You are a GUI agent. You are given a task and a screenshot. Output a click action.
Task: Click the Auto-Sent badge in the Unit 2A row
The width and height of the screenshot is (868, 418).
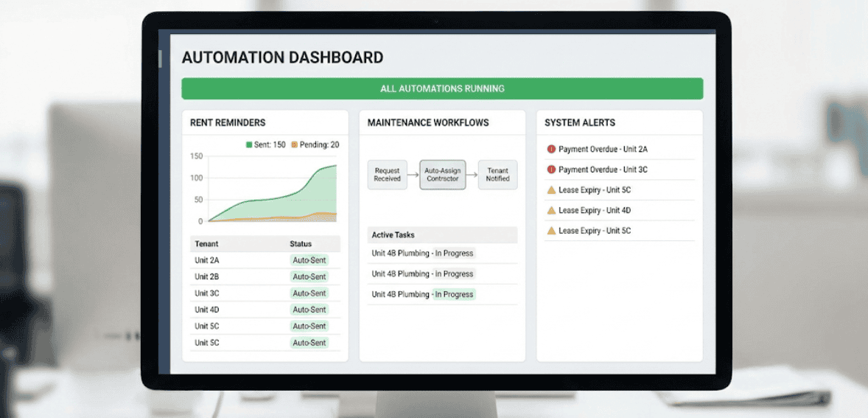pyautogui.click(x=309, y=260)
